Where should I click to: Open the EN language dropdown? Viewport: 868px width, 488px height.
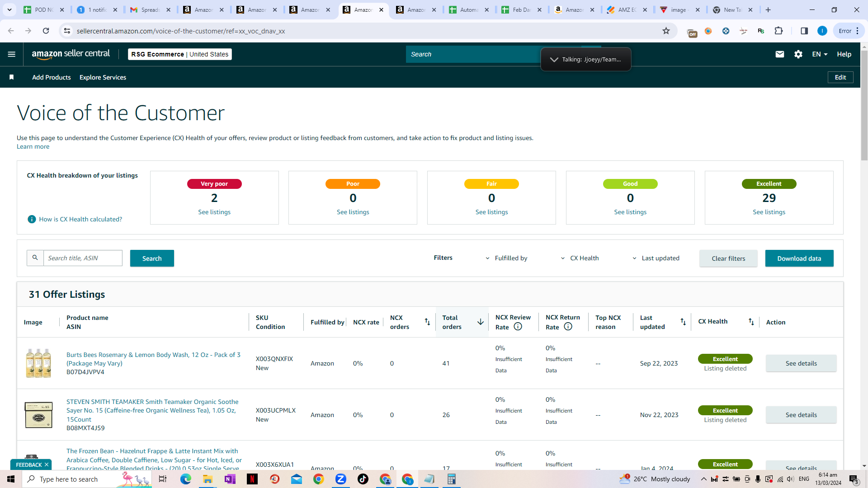[820, 54]
